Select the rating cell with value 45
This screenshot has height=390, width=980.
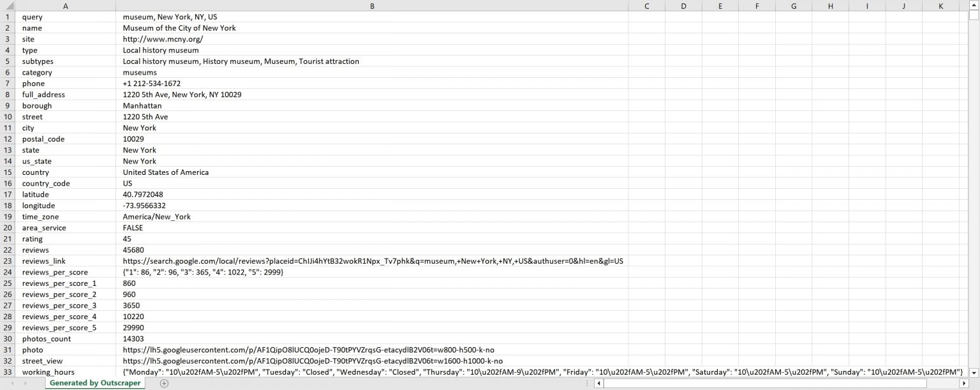[x=127, y=239]
